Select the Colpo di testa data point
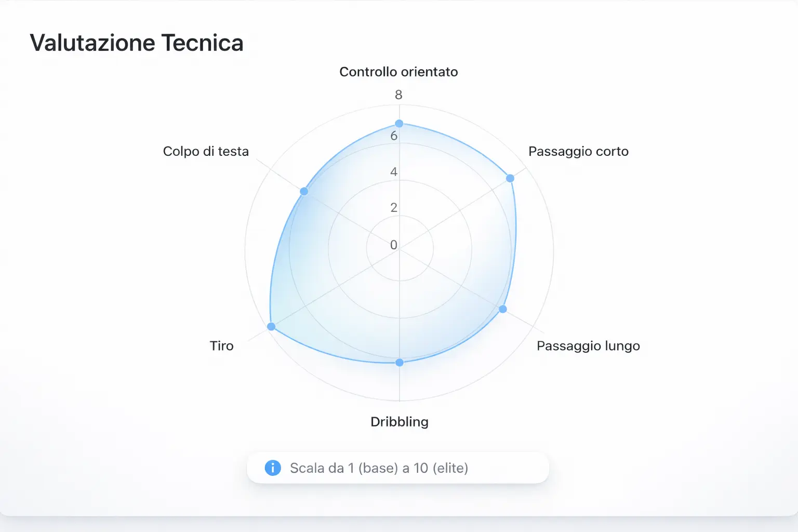 coord(304,191)
